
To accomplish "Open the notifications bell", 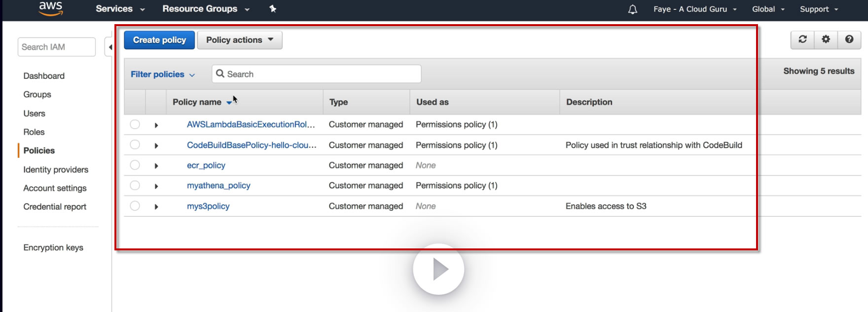I will 633,9.
